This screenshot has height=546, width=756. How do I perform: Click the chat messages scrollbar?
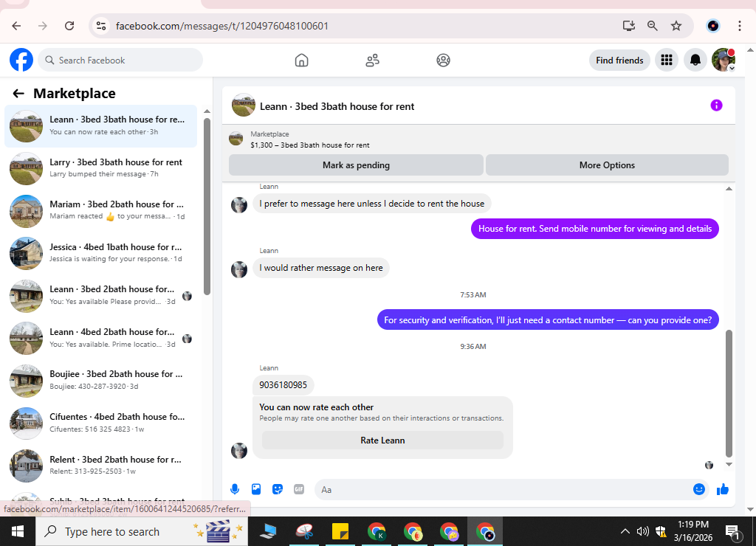(x=729, y=393)
